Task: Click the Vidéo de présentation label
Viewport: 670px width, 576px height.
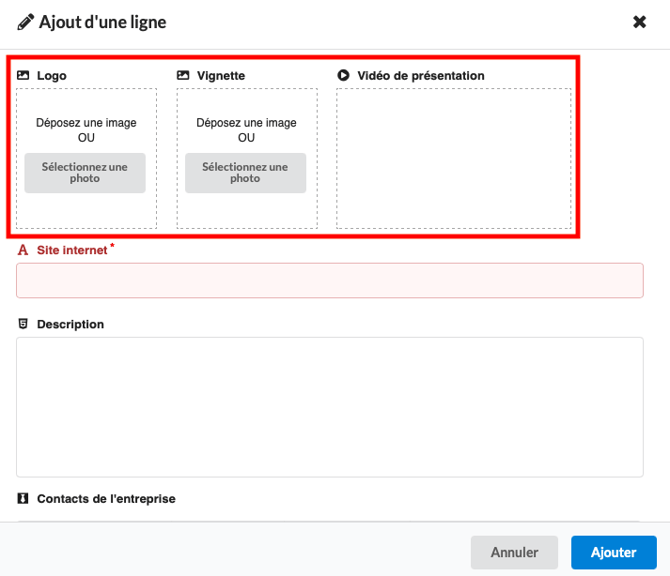Action: [x=420, y=75]
